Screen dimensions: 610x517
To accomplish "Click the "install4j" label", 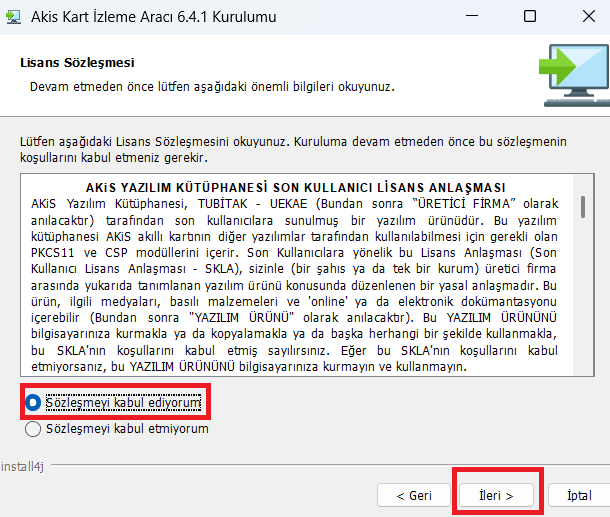I will (22, 466).
